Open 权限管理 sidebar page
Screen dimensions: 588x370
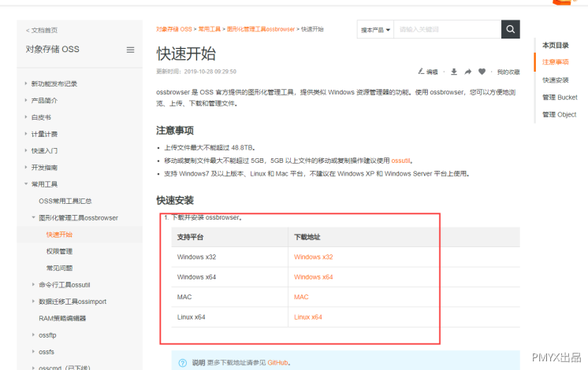pyautogui.click(x=59, y=251)
